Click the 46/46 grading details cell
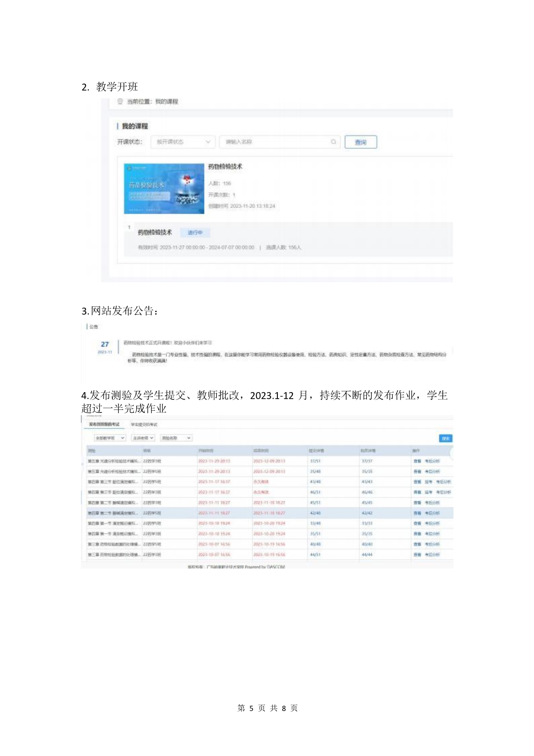 tap(367, 492)
